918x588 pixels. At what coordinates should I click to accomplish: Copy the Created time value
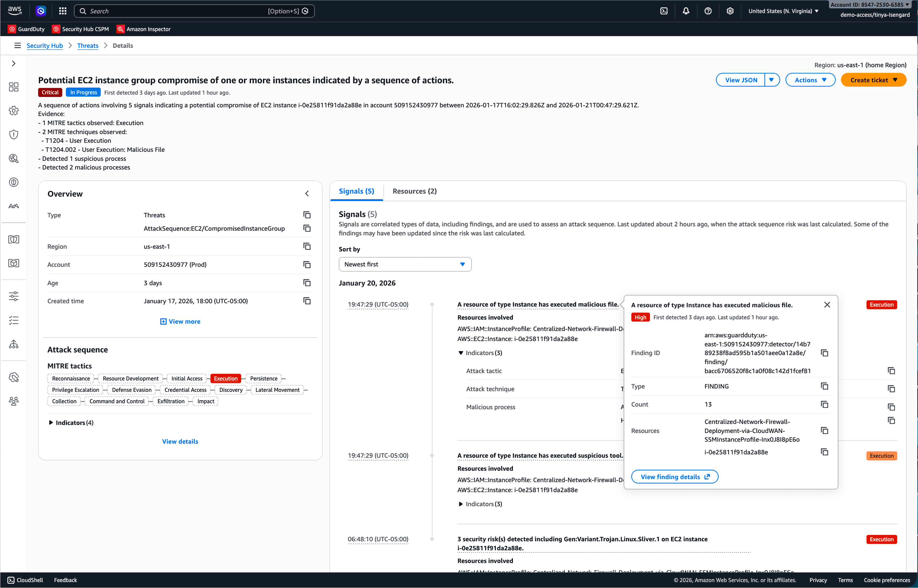307,301
